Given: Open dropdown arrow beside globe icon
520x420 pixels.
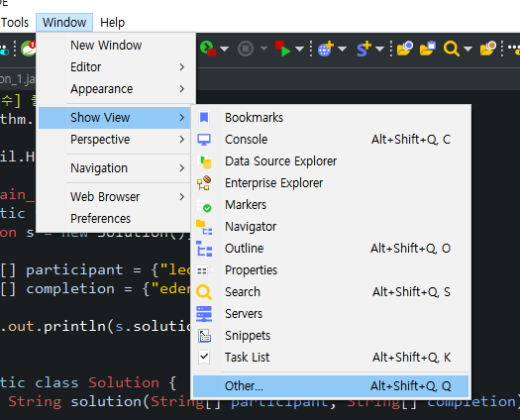Looking at the screenshot, I should pyautogui.click(x=342, y=50).
